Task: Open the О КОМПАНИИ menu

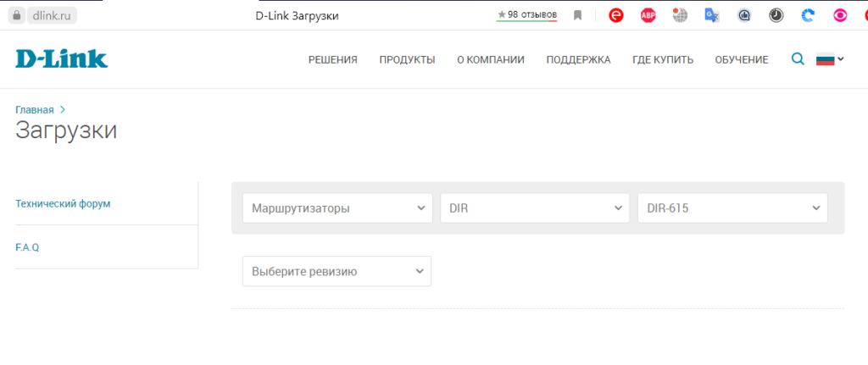Action: (x=491, y=60)
